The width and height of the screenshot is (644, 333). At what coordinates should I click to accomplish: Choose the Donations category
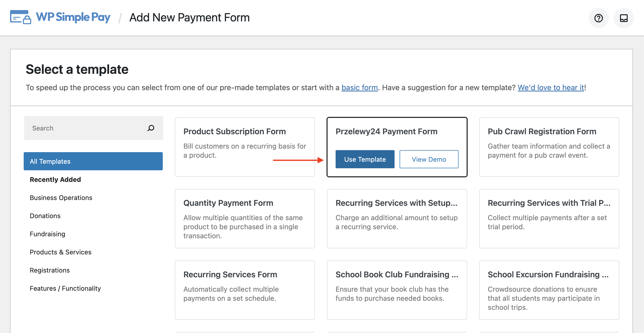pos(45,216)
